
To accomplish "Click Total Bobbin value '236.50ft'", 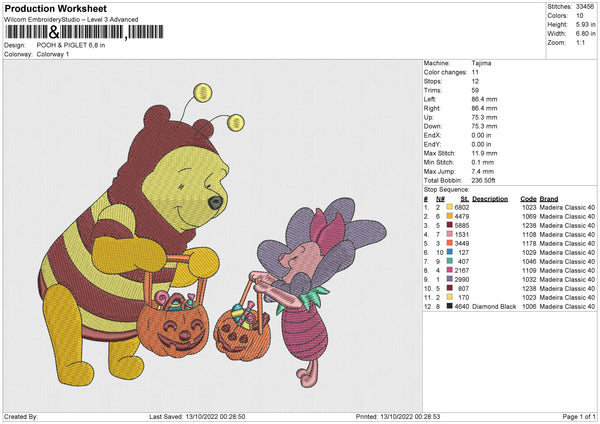I will point(484,180).
